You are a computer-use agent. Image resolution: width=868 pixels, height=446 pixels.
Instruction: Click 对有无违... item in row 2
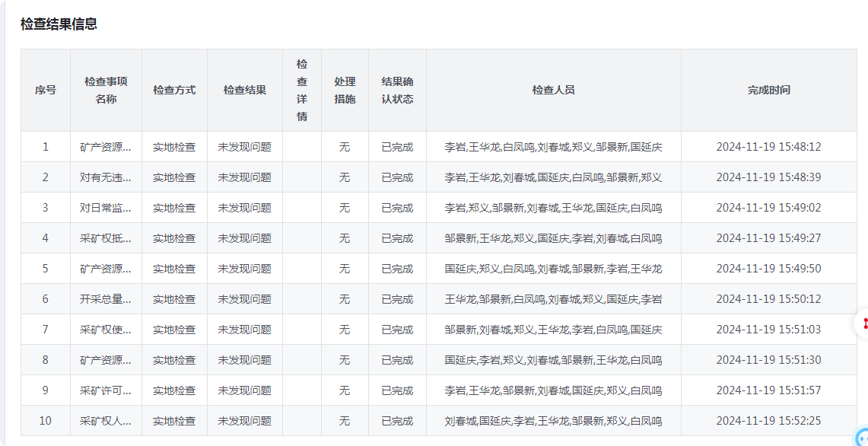[106, 177]
